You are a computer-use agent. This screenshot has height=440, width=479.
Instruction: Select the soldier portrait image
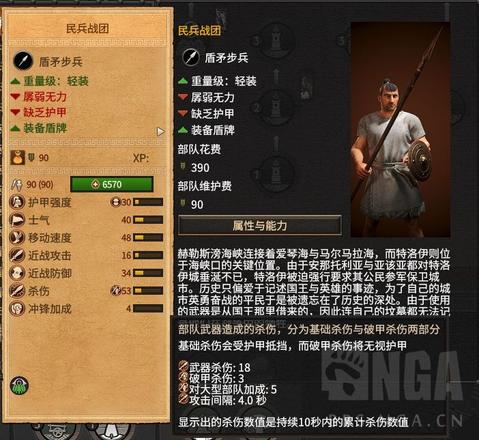[400, 130]
